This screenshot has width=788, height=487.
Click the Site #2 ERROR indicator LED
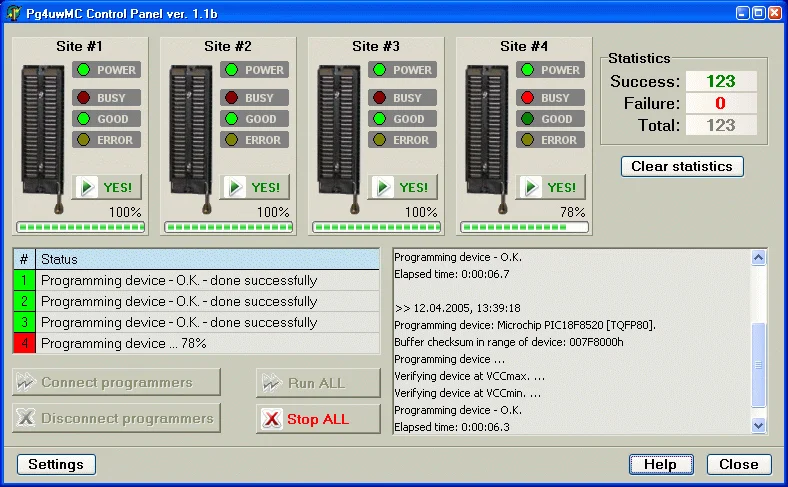pyautogui.click(x=232, y=140)
